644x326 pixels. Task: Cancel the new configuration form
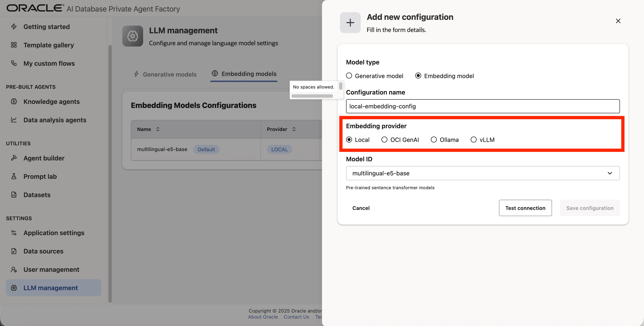pyautogui.click(x=361, y=208)
